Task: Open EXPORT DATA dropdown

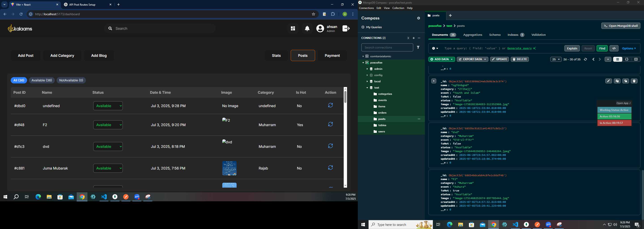Action: click(472, 59)
